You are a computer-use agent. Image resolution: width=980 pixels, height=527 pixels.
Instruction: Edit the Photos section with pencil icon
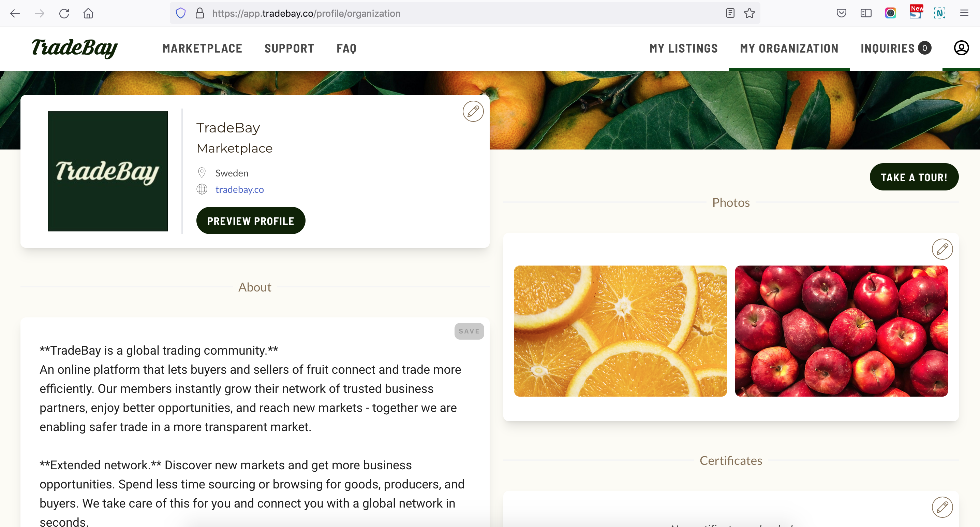point(942,249)
